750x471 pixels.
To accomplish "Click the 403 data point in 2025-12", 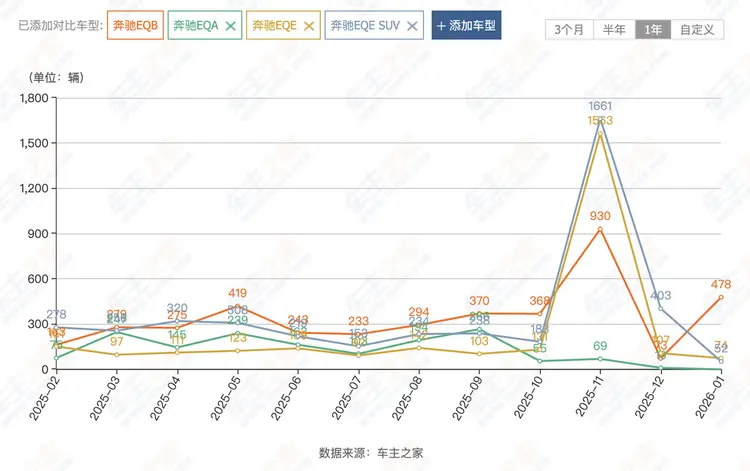I will [661, 308].
